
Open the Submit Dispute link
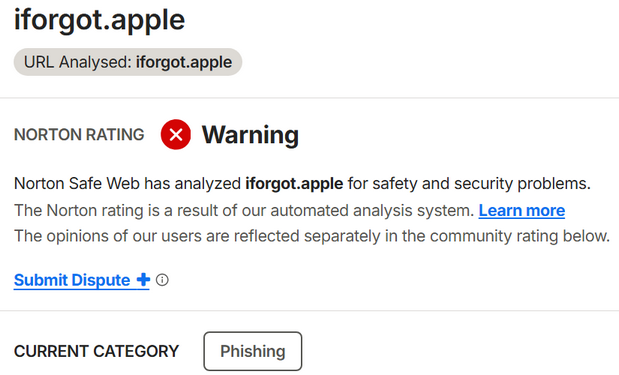pyautogui.click(x=82, y=280)
